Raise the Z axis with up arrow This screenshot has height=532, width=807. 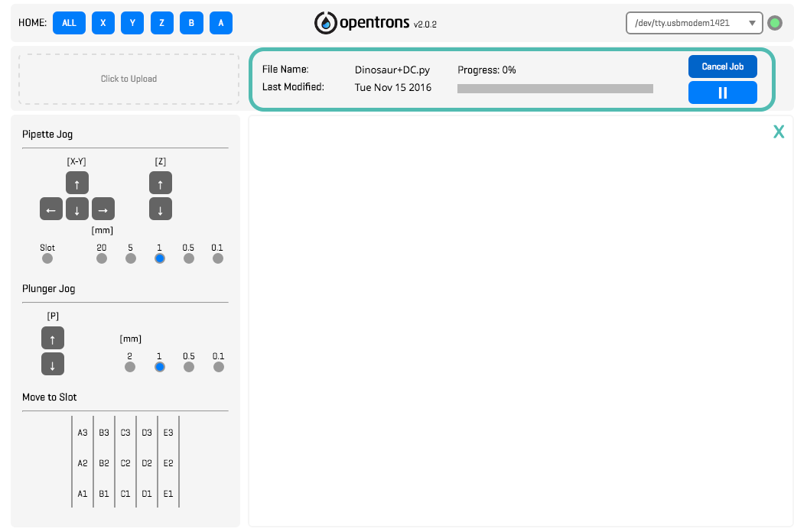click(x=160, y=183)
